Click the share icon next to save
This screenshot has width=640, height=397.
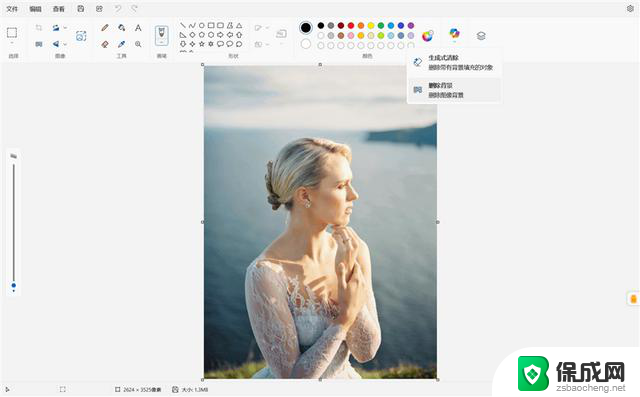pyautogui.click(x=99, y=9)
